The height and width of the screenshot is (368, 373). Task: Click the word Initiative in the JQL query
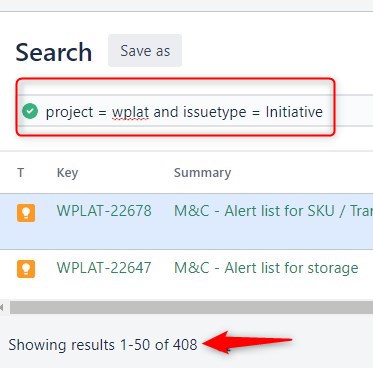click(294, 112)
